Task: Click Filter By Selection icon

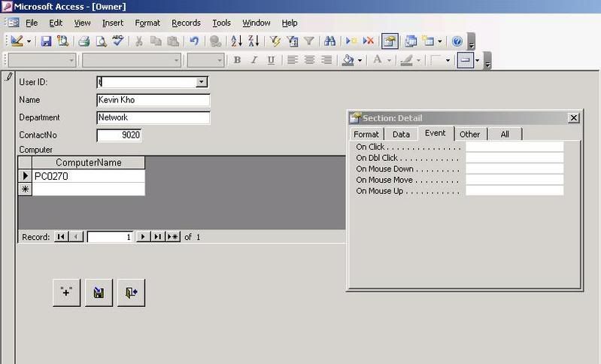Action: (275, 41)
